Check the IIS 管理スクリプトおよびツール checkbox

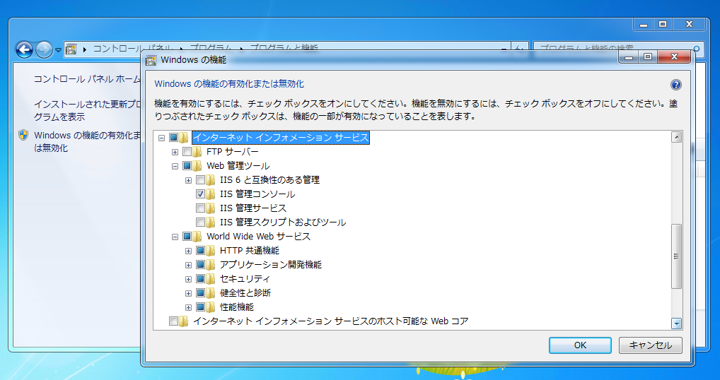coord(200,223)
